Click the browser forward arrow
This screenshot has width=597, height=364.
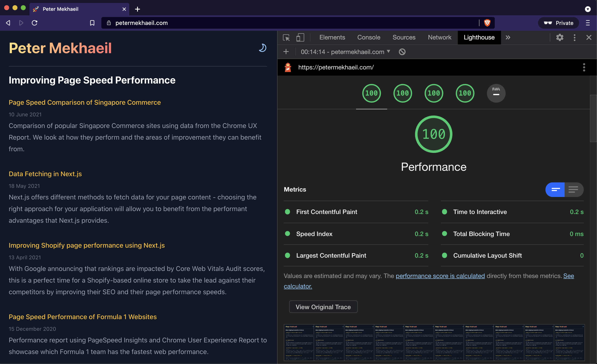click(21, 23)
